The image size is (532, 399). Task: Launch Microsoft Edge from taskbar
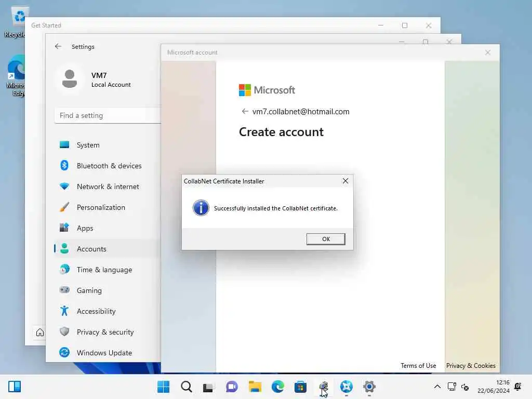coord(277,387)
